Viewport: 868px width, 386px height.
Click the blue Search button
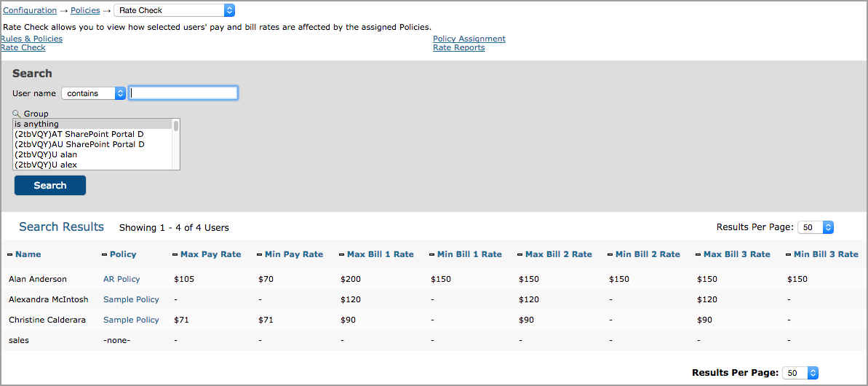click(50, 186)
